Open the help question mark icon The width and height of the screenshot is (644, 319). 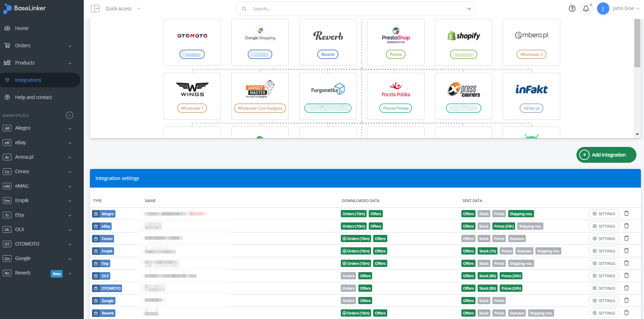pos(572,9)
